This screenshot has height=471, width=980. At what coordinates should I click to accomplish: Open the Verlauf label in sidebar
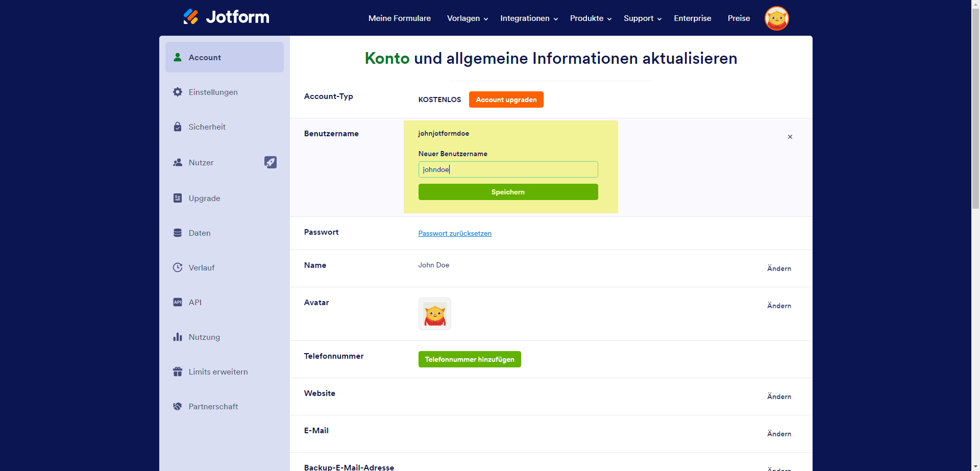pos(202,268)
